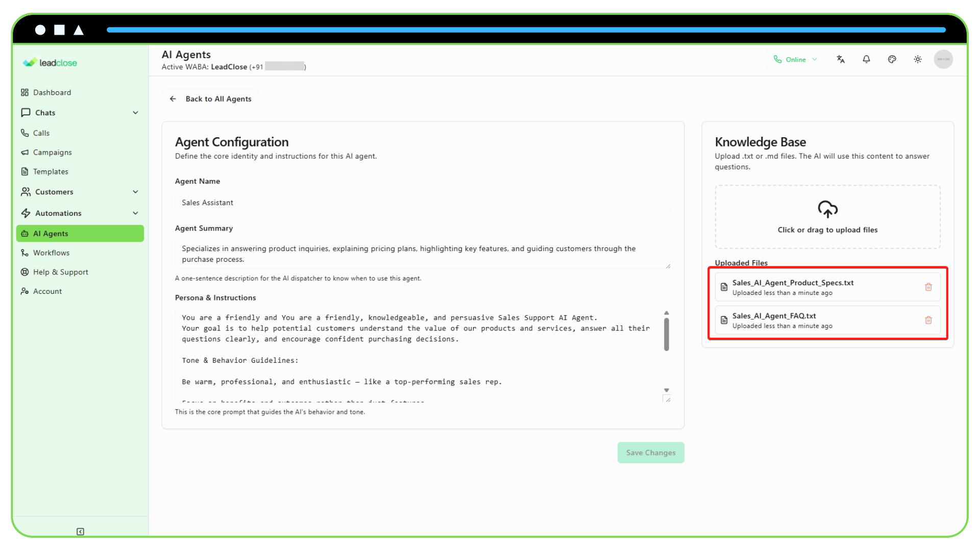Click the cloud upload icon
This screenshot has width=980, height=551.
[827, 209]
